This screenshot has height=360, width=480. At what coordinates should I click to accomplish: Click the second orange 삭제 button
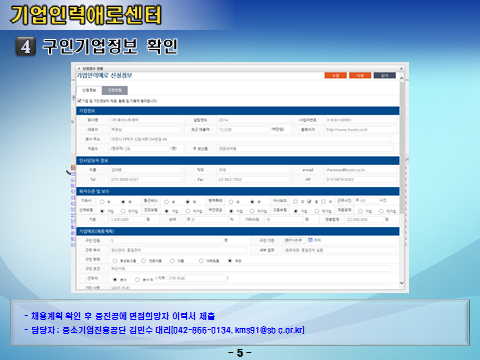(x=360, y=76)
